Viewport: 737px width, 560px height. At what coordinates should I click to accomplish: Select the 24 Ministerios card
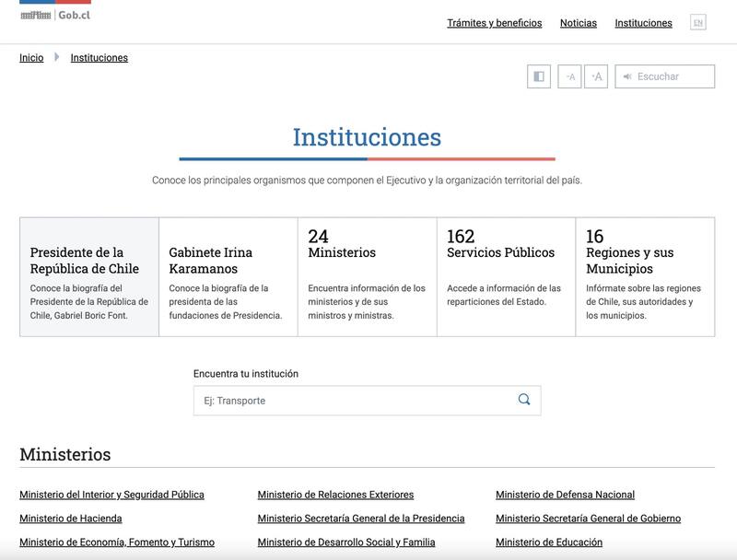[x=367, y=276]
